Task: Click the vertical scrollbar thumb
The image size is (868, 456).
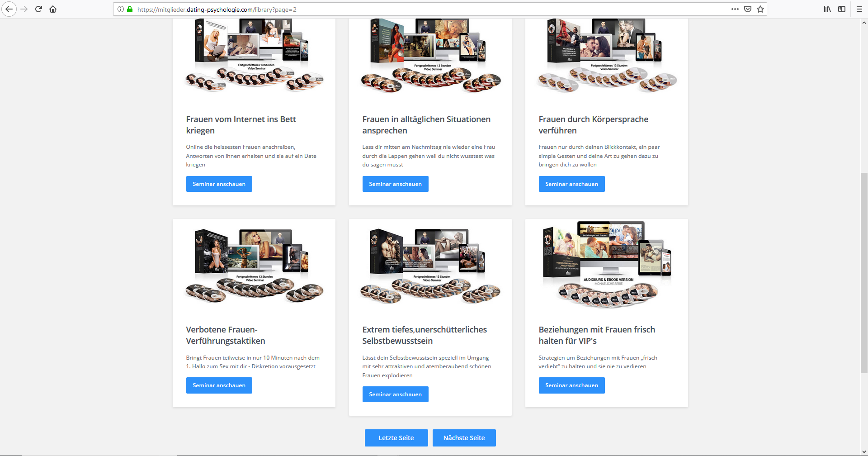Action: (864, 272)
